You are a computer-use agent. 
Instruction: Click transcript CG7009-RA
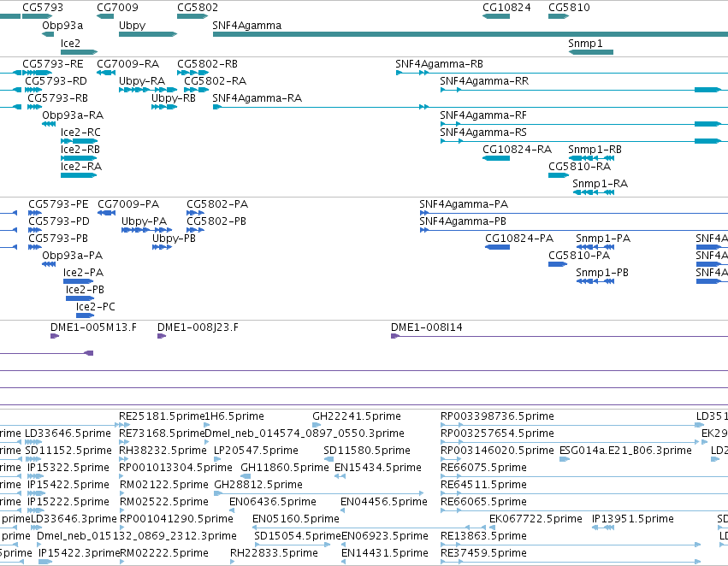127,64
